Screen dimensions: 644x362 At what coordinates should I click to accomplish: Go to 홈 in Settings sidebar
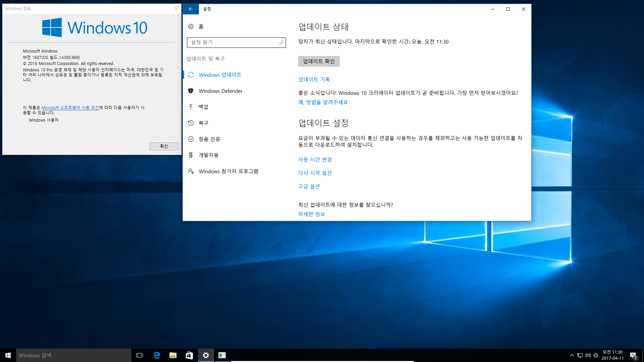(201, 26)
